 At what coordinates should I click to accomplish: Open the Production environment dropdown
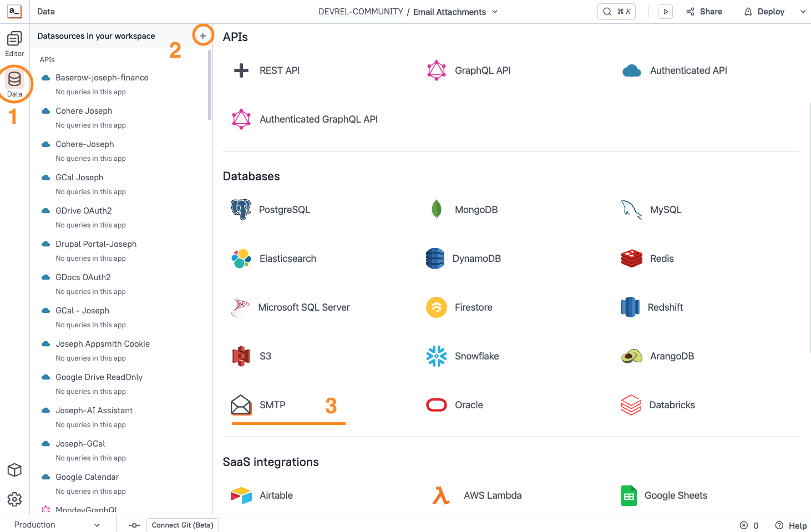[x=57, y=525]
